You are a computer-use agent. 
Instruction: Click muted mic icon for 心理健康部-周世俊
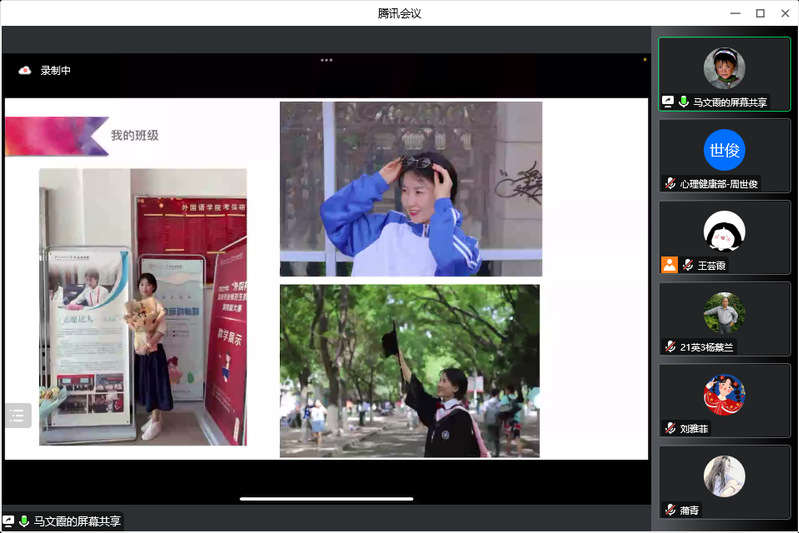671,184
